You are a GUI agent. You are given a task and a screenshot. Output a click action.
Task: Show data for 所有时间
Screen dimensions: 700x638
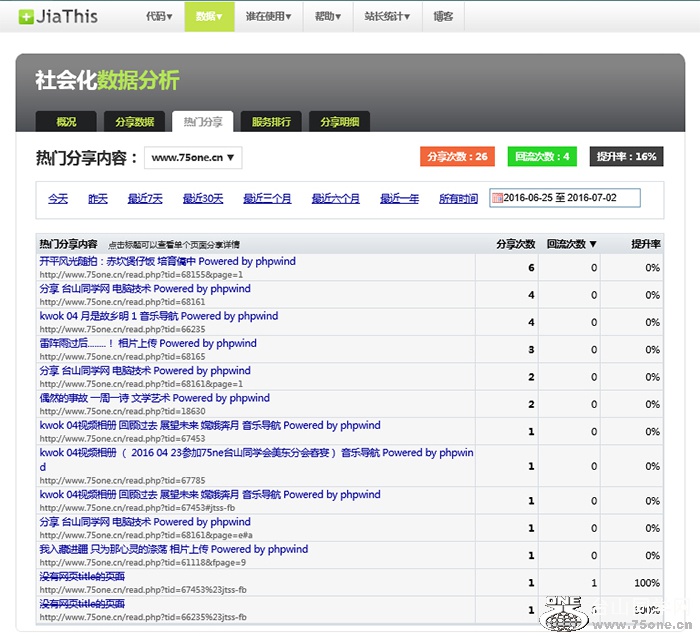458,199
